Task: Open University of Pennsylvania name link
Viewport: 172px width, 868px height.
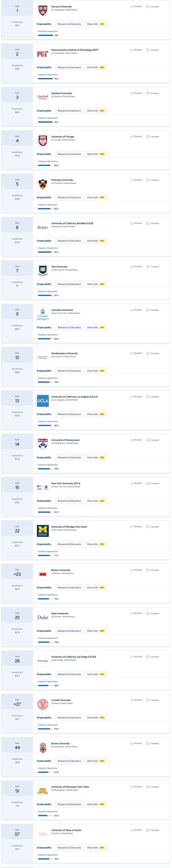Action: coord(65,440)
